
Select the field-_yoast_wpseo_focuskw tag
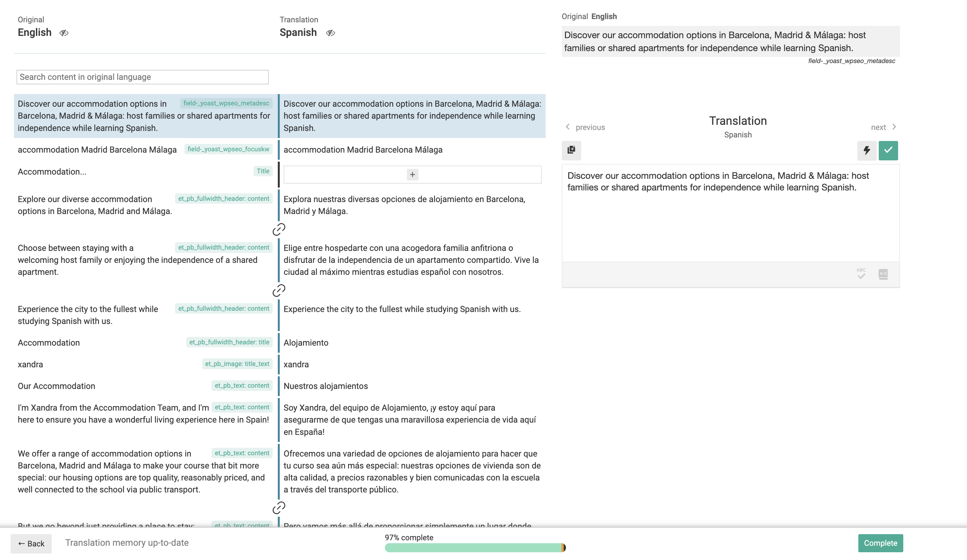tap(228, 149)
